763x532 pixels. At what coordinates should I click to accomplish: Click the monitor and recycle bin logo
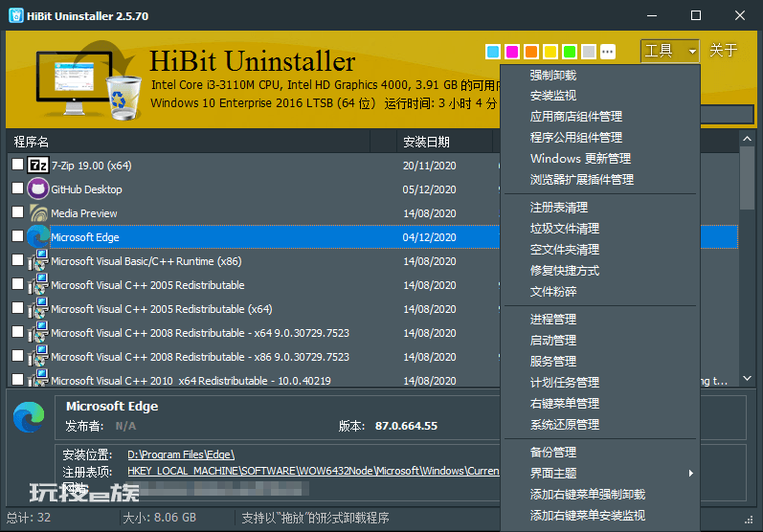[89, 81]
